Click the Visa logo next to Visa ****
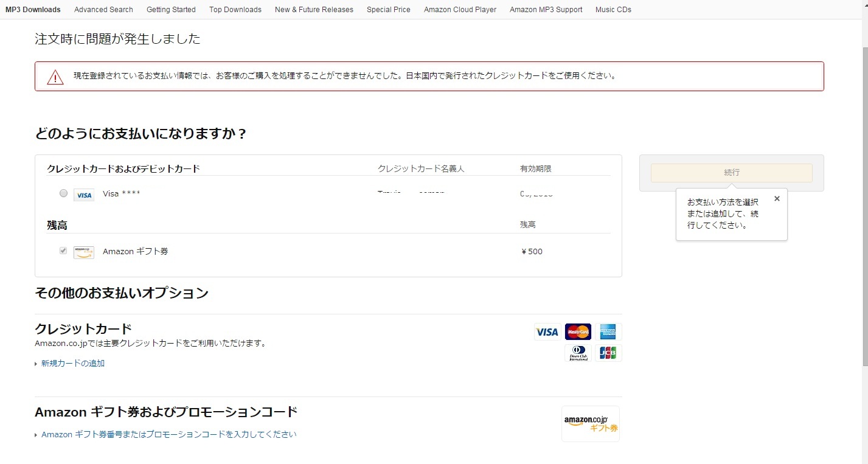Screen dimensions: 868x464 click(84, 195)
